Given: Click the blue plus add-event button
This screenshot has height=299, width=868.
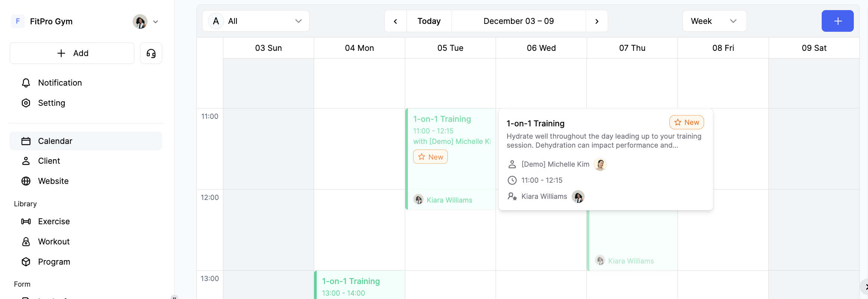Looking at the screenshot, I should point(837,21).
